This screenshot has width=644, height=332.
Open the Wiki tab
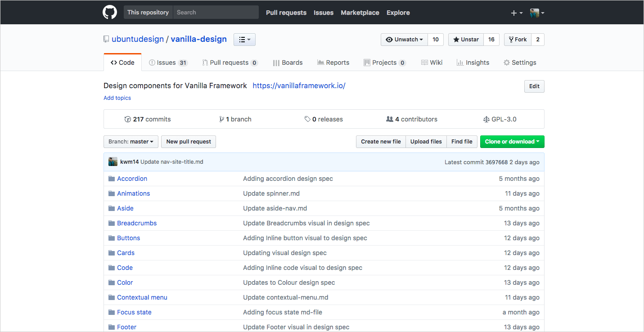[432, 63]
